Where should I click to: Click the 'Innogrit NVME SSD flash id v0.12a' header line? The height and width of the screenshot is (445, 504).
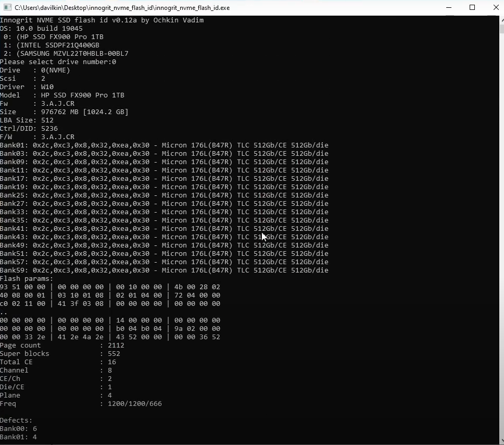[102, 20]
